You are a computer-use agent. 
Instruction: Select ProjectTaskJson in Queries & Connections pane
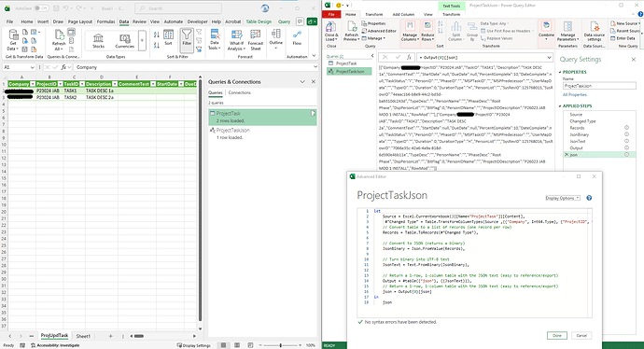pos(262,133)
